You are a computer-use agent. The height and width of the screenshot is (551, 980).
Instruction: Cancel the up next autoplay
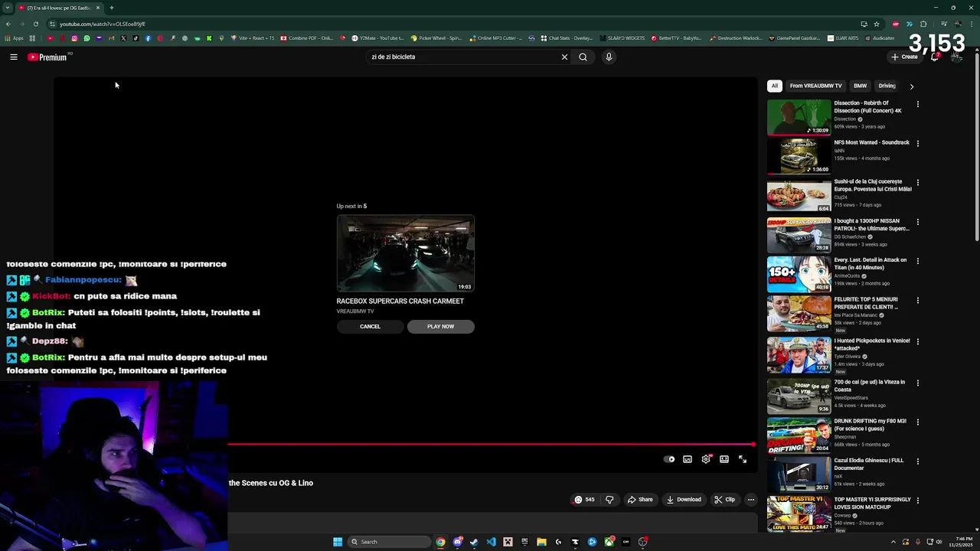pyautogui.click(x=370, y=327)
